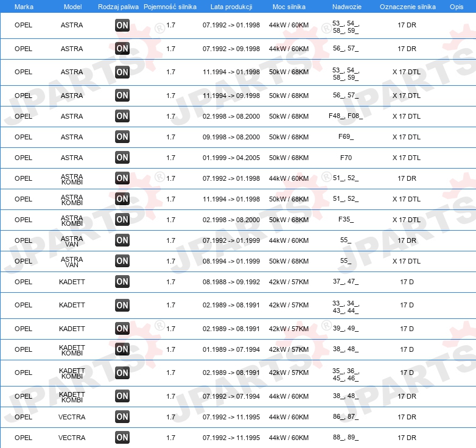The height and width of the screenshot is (448, 476).
Task: Click the VECTRA model cell with bodies 88_, 89_
Action: (x=72, y=438)
